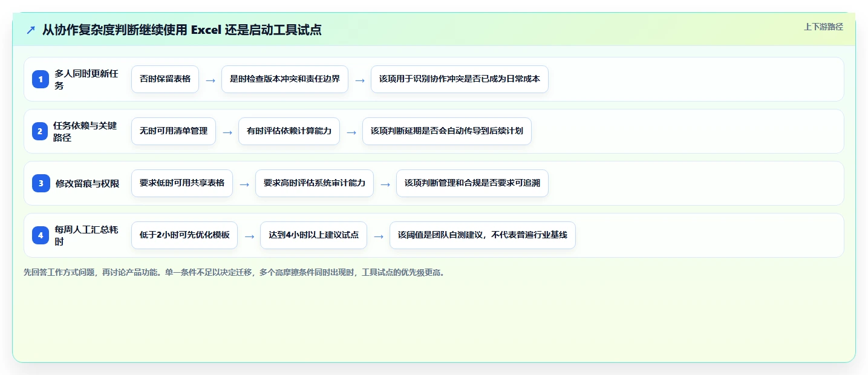Viewport: 868px width, 375px height.
Task: Click the 低于2小时可先优化模板 box
Action: [x=184, y=235]
